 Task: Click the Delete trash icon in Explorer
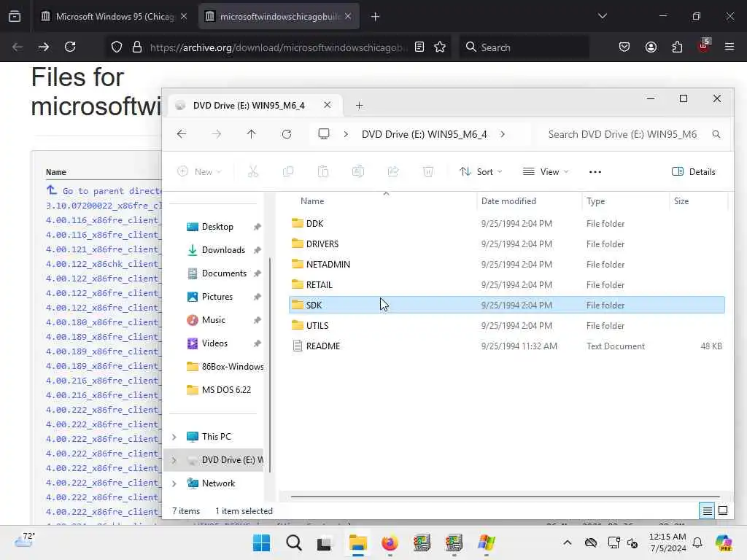[428, 171]
